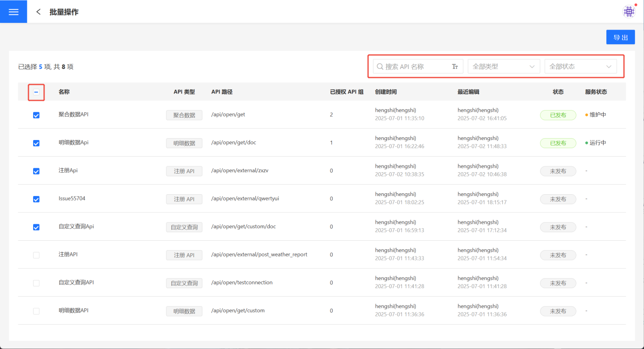Check the 自定义查询API row checkbox

click(36, 283)
